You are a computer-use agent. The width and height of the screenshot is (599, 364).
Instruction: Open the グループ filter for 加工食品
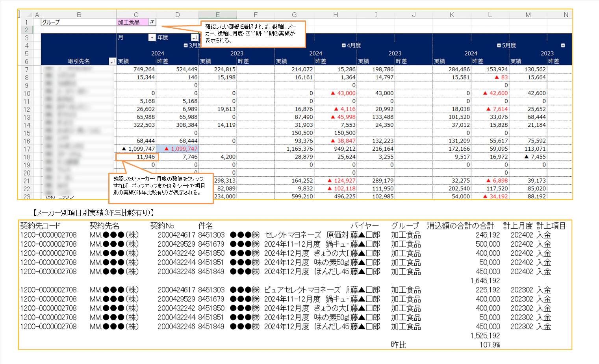click(152, 22)
